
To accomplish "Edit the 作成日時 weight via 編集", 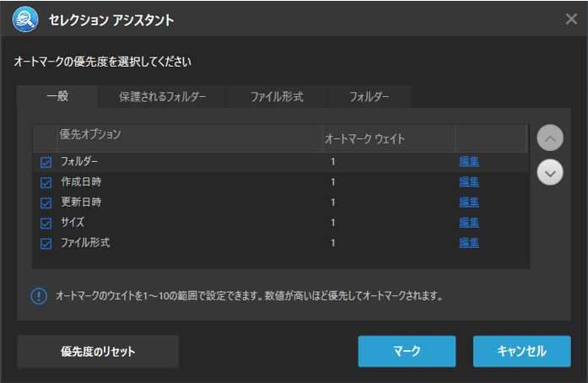I will pos(469,181).
